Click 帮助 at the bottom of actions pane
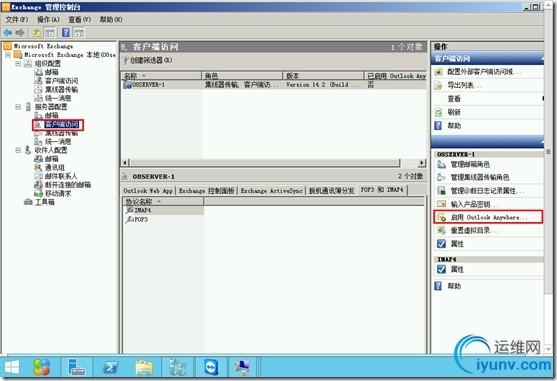This screenshot has width=557, height=381. coord(454,286)
